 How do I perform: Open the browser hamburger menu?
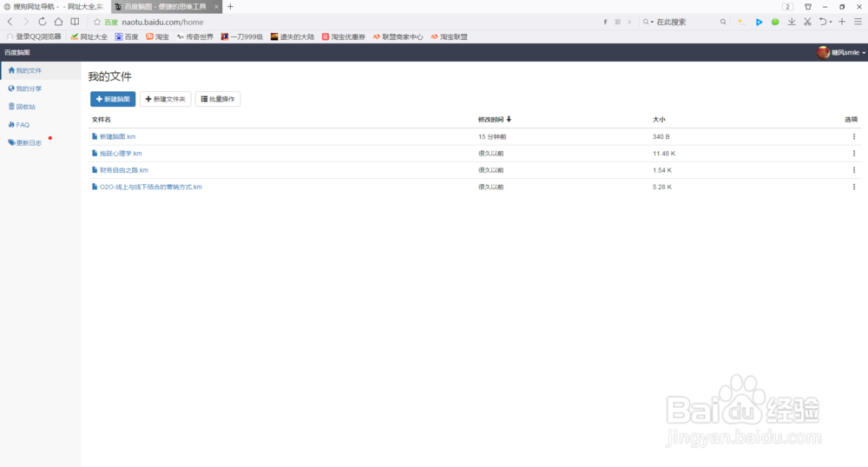[858, 22]
